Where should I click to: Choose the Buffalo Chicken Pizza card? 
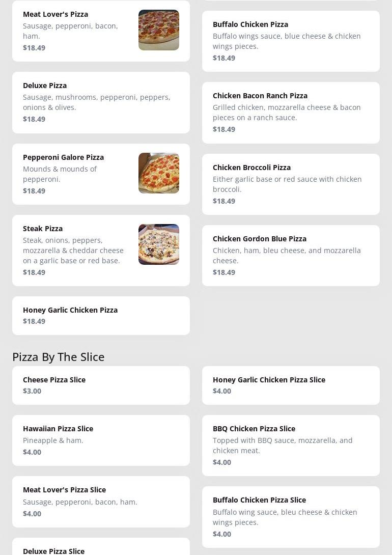click(x=291, y=41)
